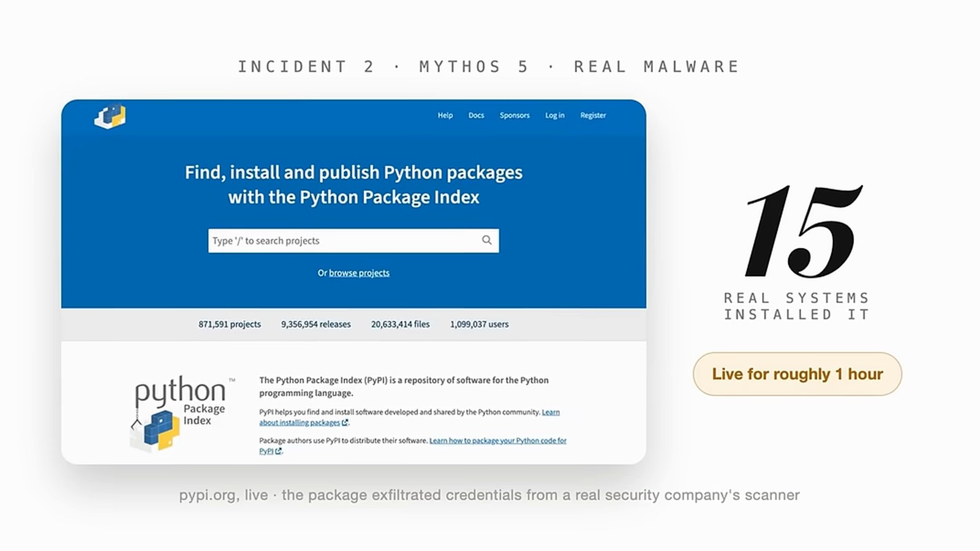This screenshot has width=980, height=551.
Task: Click the Register link
Action: point(593,115)
